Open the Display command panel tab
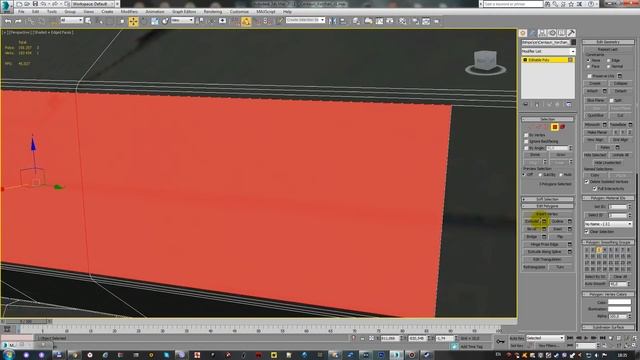Viewport: 640px width, 360px height. 562,33
